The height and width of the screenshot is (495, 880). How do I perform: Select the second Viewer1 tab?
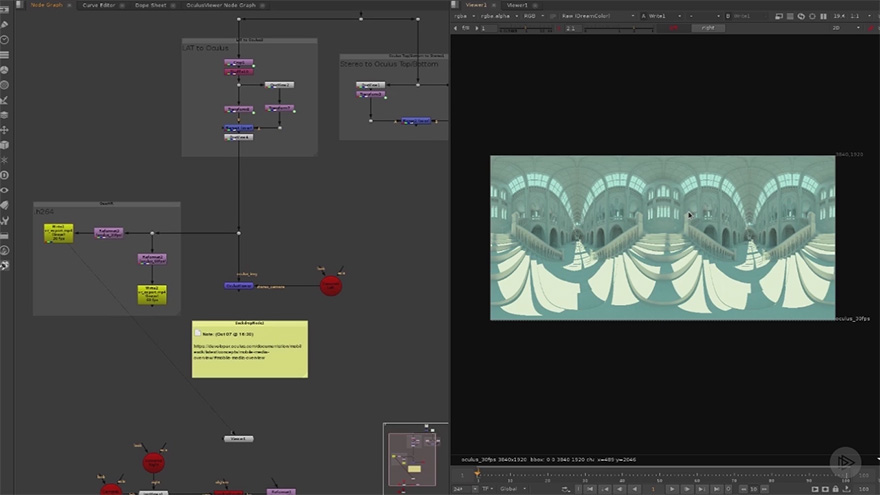pos(517,5)
